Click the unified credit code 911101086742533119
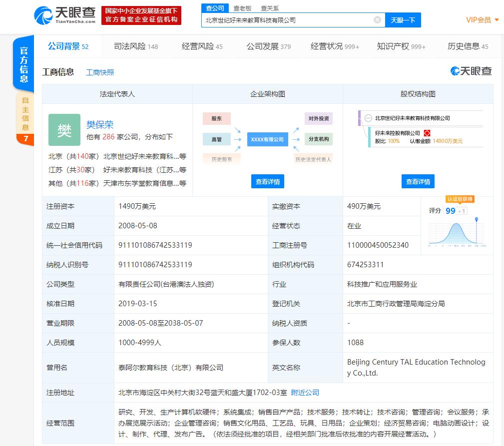504x446 pixels. (x=155, y=245)
